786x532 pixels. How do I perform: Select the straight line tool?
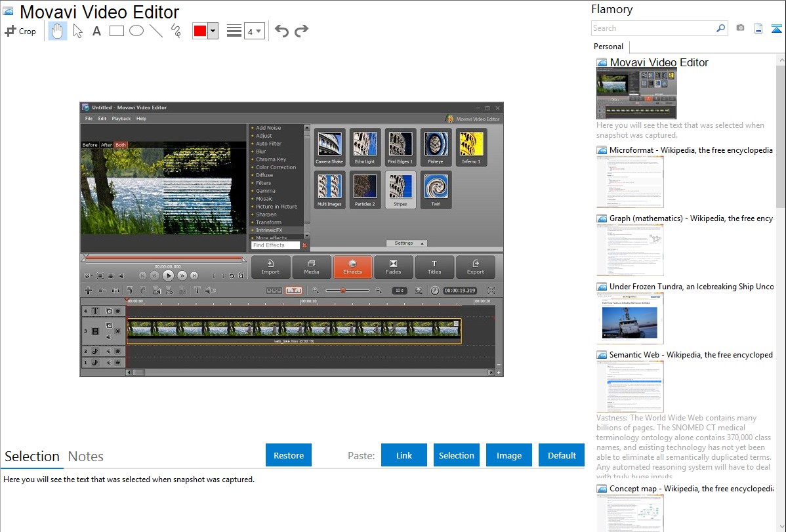click(156, 31)
